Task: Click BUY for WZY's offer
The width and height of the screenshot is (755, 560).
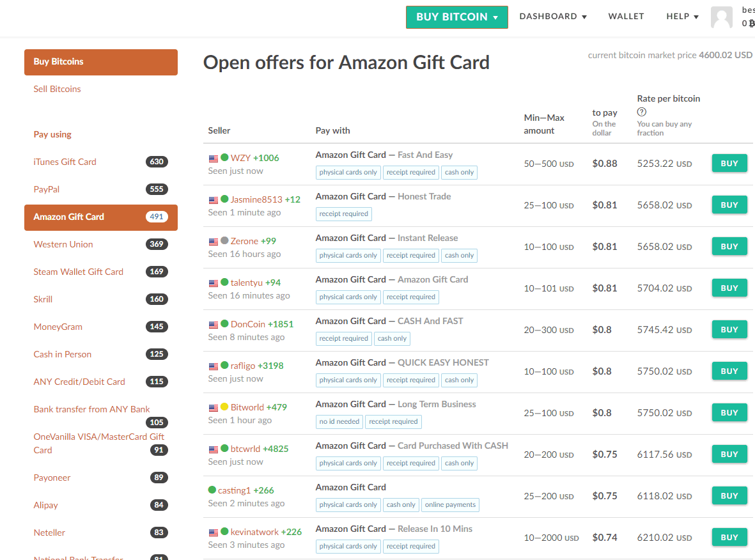Action: 729,163
